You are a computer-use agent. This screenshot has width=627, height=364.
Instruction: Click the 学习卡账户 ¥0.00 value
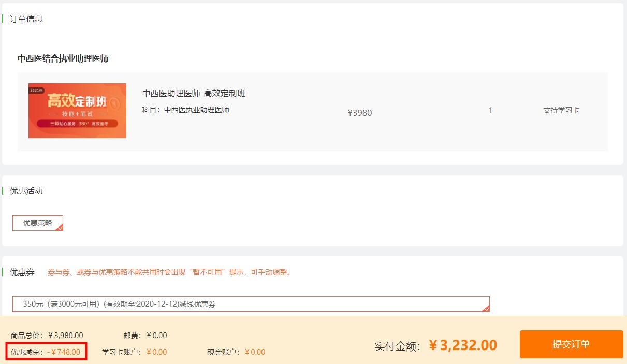[156, 352]
